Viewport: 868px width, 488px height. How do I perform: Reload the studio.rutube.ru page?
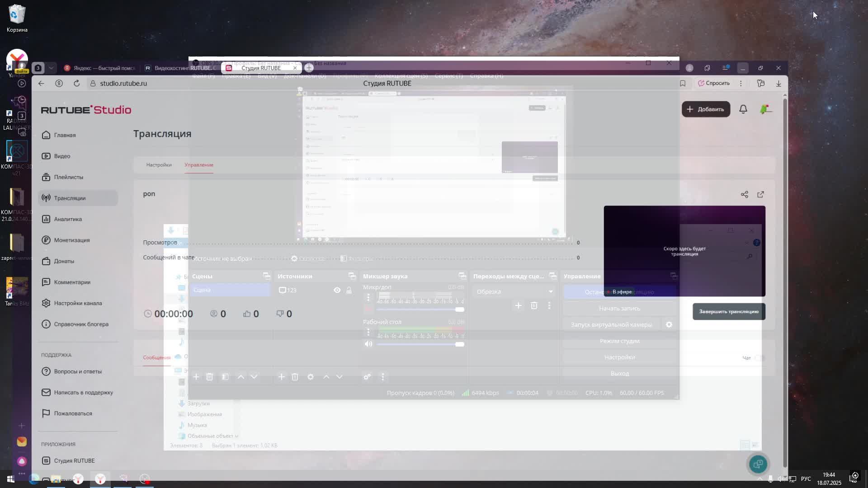pyautogui.click(x=76, y=83)
